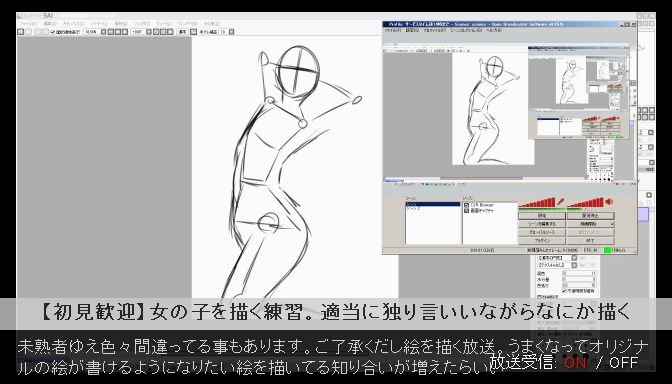Click the reset zoom button in SAI toolbar

point(125,32)
